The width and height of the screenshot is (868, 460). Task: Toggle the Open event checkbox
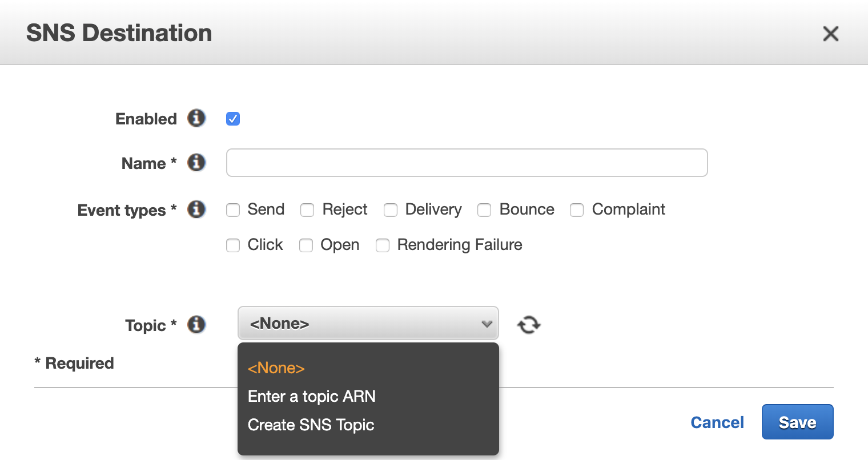pyautogui.click(x=306, y=245)
